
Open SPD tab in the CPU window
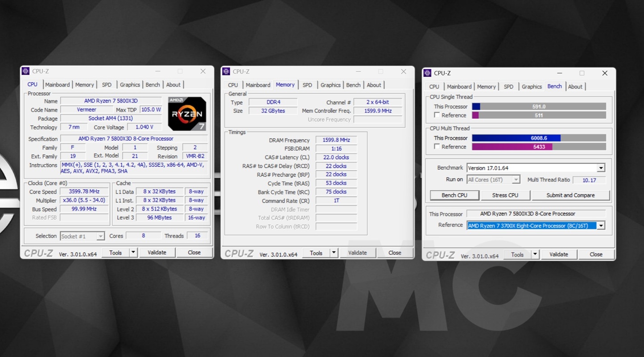point(107,85)
